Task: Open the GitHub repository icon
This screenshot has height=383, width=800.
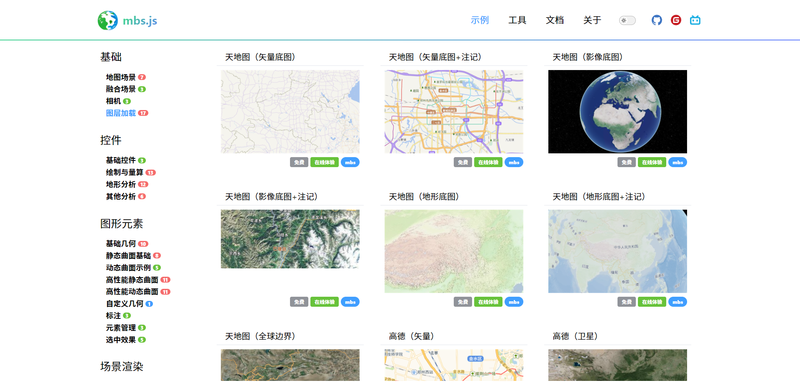Action: pos(657,20)
